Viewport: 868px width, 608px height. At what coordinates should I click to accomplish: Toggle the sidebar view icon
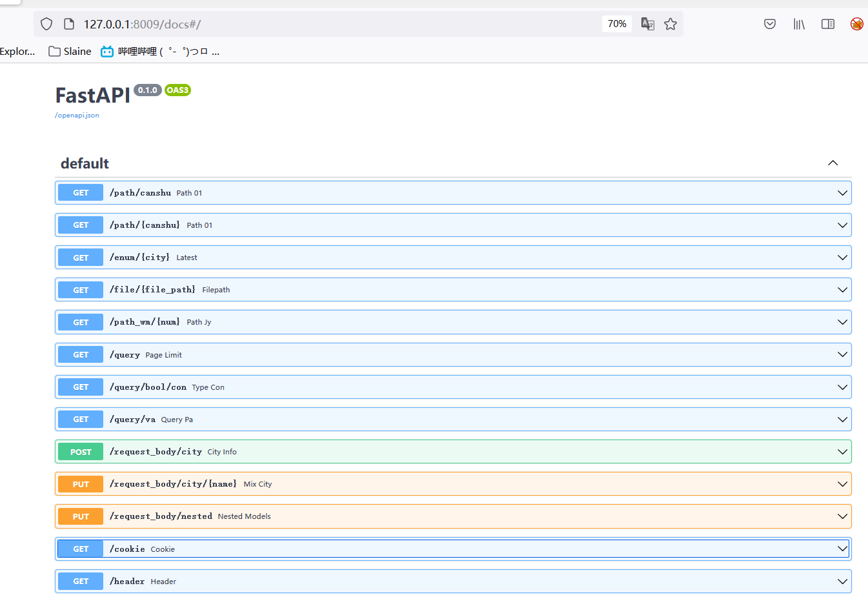click(x=828, y=24)
